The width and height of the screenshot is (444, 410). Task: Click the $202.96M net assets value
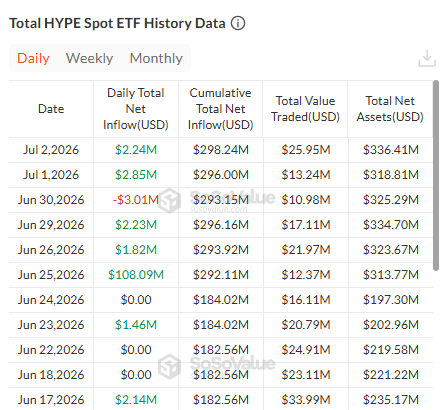point(391,325)
